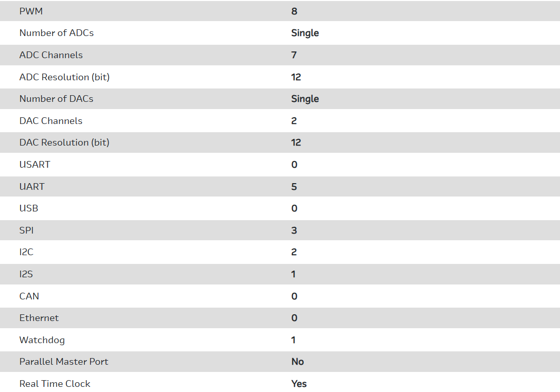Select the Number of ADCs label

pyautogui.click(x=57, y=33)
